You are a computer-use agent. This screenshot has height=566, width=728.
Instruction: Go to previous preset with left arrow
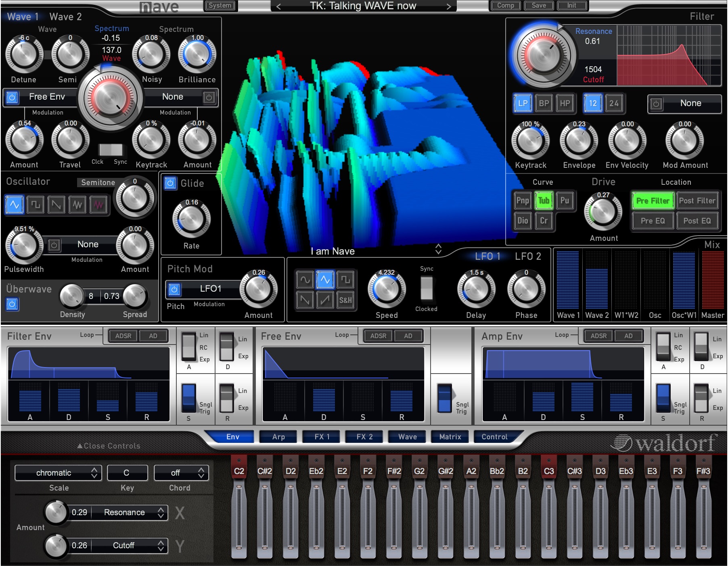[278, 6]
